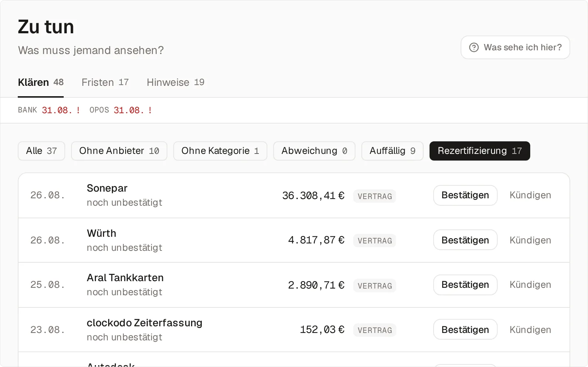588x367 pixels.
Task: Filter by Ohne Anbieter
Action: tap(119, 151)
